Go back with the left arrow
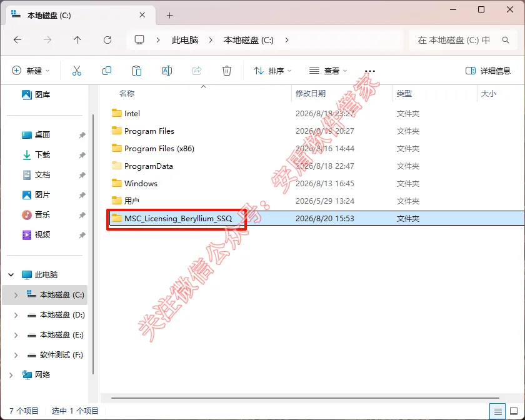This screenshot has height=420, width=525. [17, 40]
